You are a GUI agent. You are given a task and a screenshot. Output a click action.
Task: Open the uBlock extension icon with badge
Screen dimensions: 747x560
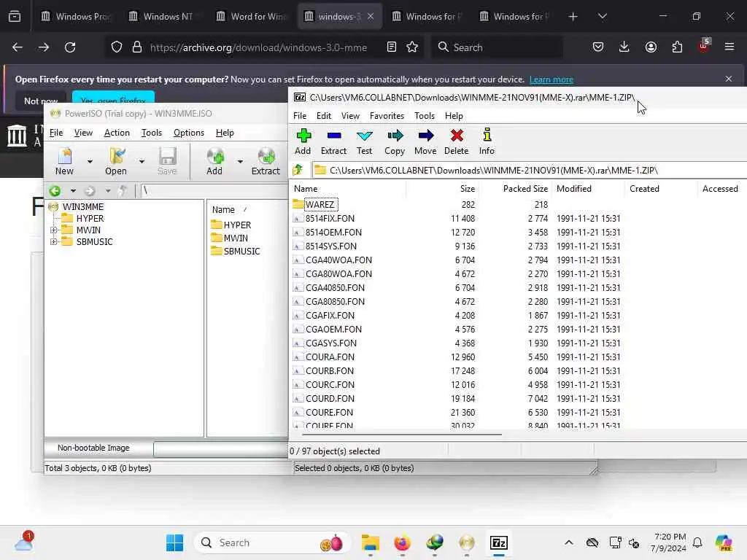pos(704,46)
